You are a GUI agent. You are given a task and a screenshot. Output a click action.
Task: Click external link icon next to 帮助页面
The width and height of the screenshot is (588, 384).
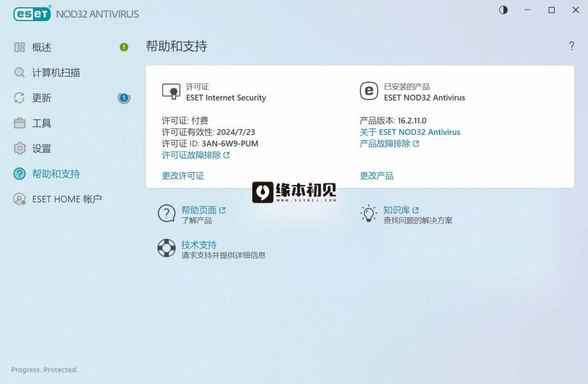pyautogui.click(x=222, y=210)
